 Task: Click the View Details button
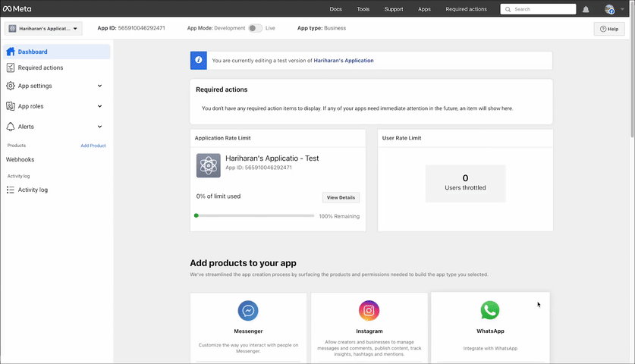tap(341, 198)
